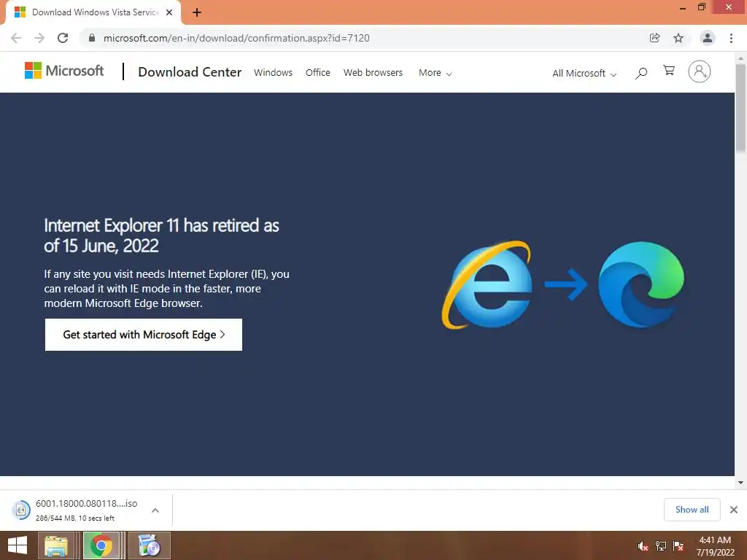747x560 pixels.
Task: Click the Chrome taskbar icon
Action: (x=101, y=545)
